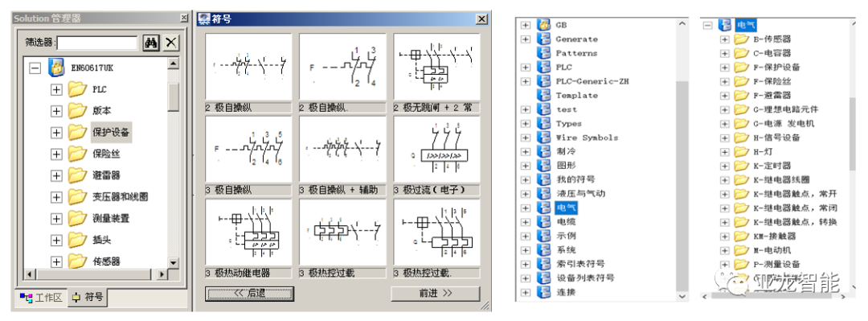This screenshot has width=868, height=321.
Task: Expand the 变压器和线圈 folder
Action: click(x=56, y=197)
